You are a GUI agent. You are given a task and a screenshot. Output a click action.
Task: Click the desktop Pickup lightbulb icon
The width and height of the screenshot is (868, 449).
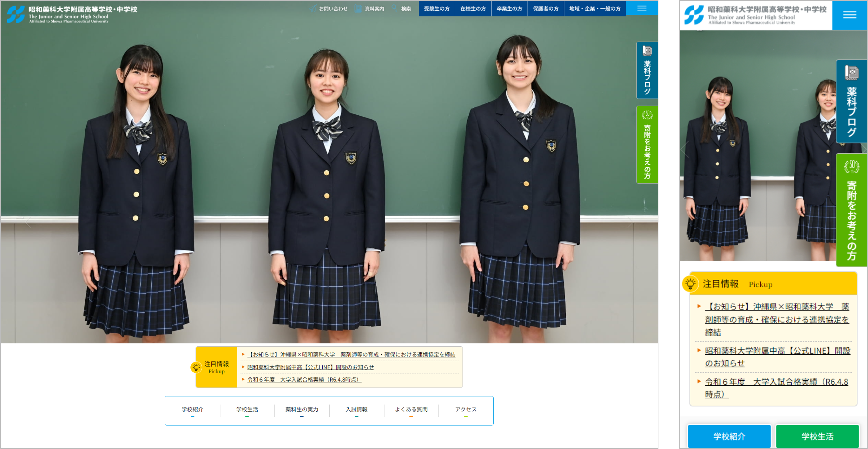click(x=196, y=367)
